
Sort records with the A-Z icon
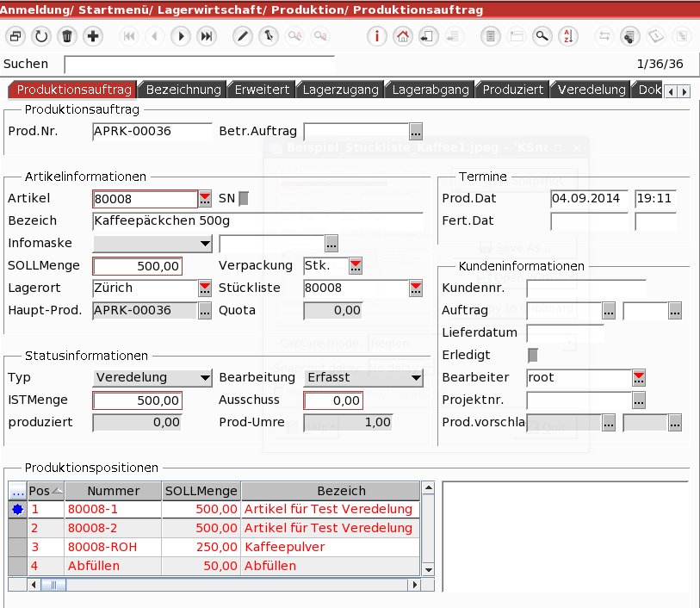click(568, 36)
